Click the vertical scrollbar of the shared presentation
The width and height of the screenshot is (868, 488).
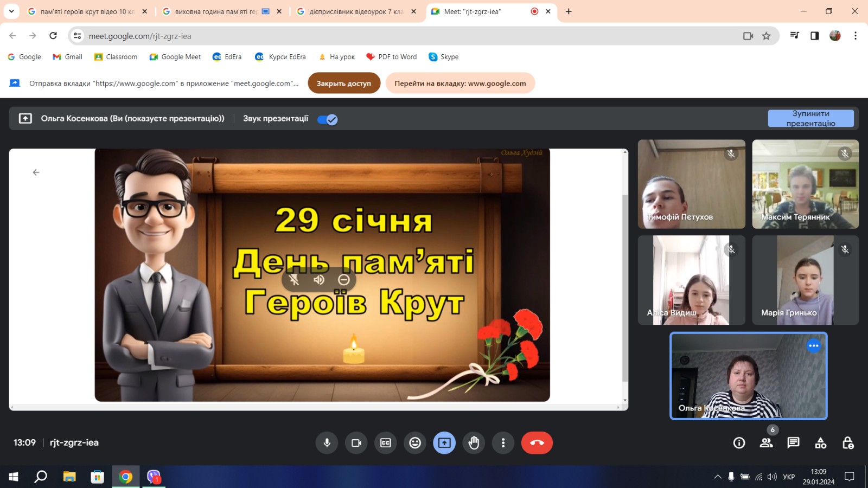click(x=624, y=287)
